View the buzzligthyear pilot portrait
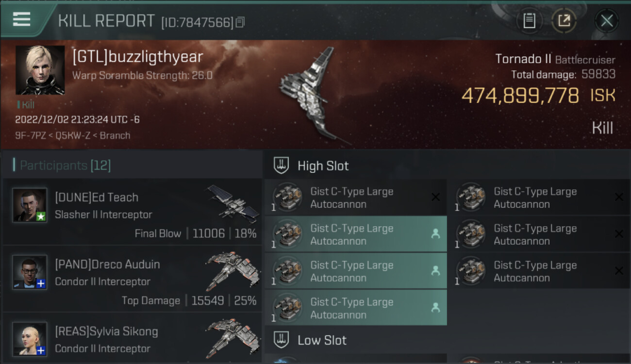The height and width of the screenshot is (364, 631). (40, 70)
